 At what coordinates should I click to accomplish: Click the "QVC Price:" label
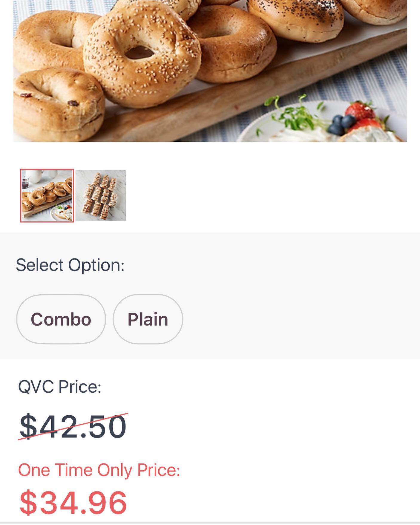tap(60, 387)
